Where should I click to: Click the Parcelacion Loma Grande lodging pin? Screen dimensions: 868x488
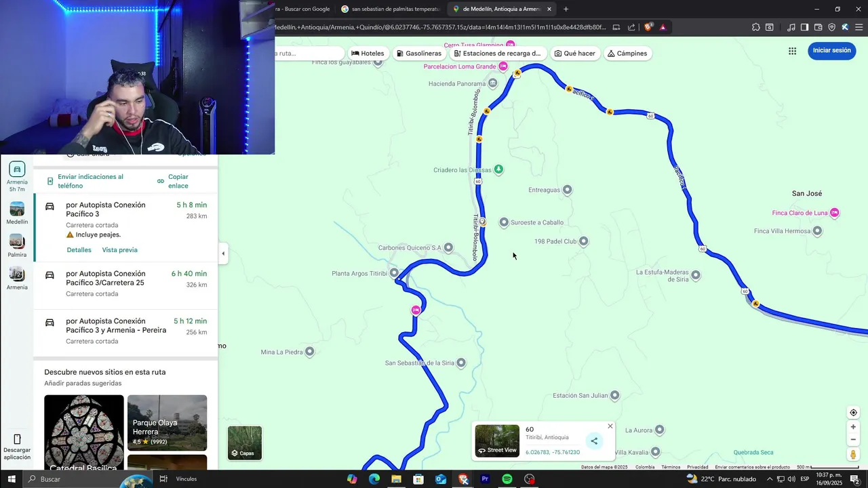(x=503, y=66)
